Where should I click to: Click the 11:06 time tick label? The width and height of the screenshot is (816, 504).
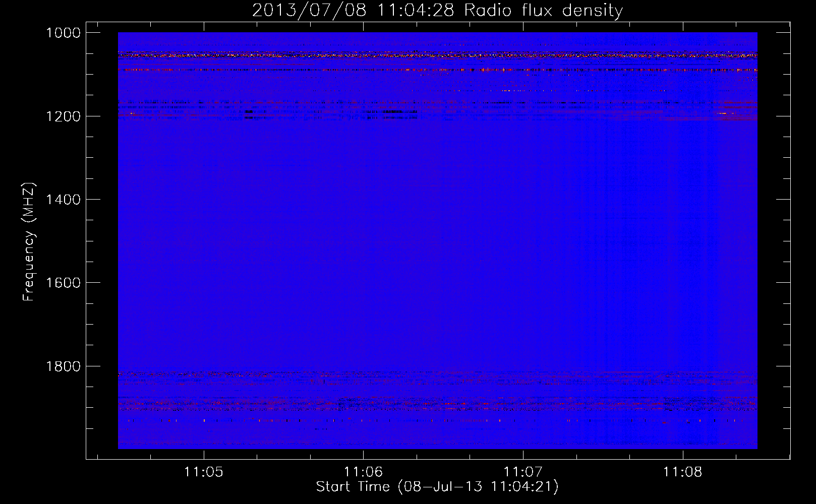click(363, 472)
